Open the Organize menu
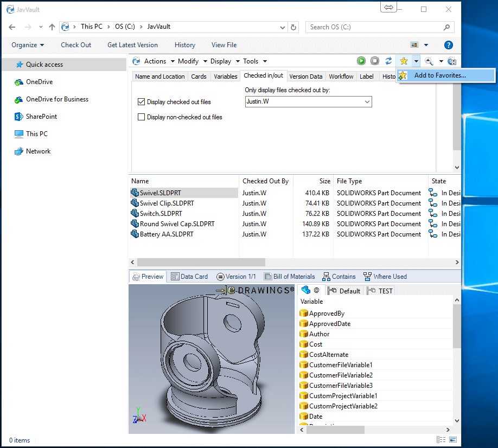This screenshot has width=498, height=448. (28, 45)
